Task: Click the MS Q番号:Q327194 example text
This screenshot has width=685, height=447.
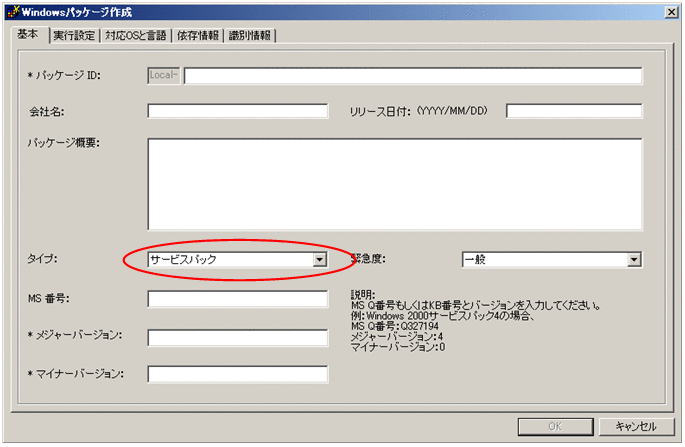Action: pos(394,326)
